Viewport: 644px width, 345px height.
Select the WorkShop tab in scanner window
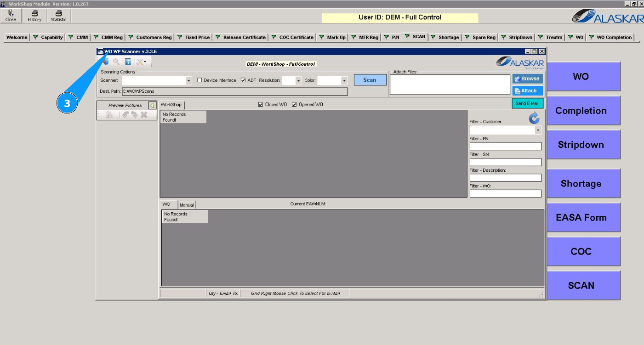pyautogui.click(x=171, y=105)
